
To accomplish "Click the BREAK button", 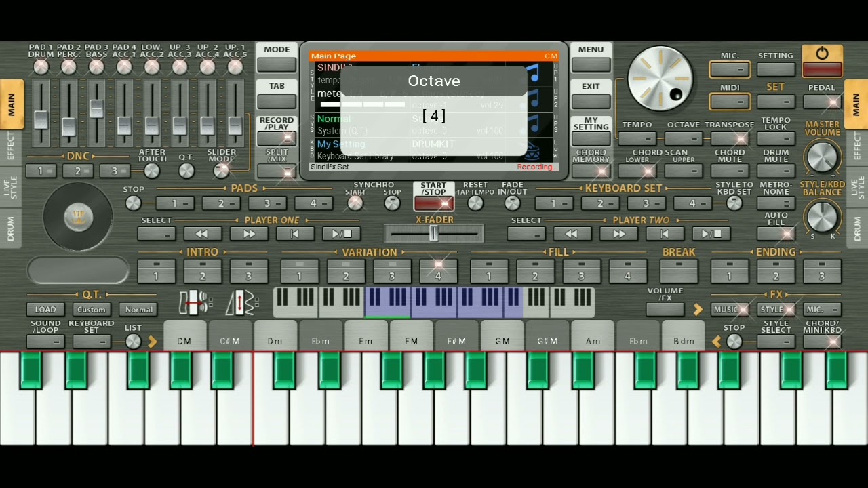I will click(x=679, y=270).
